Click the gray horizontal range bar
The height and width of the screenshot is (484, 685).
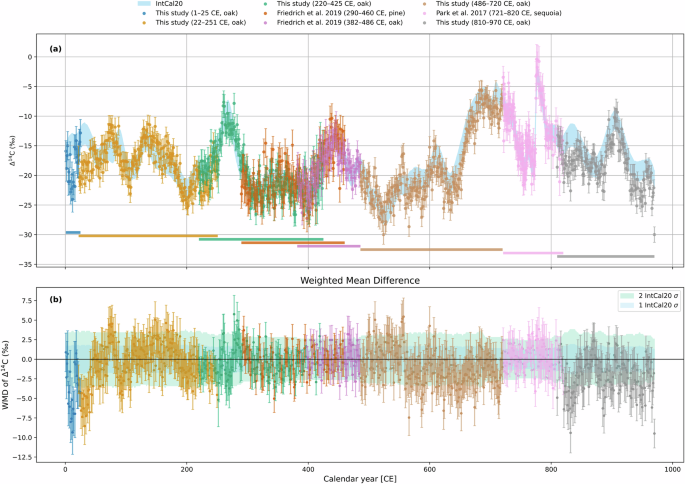coord(605,257)
